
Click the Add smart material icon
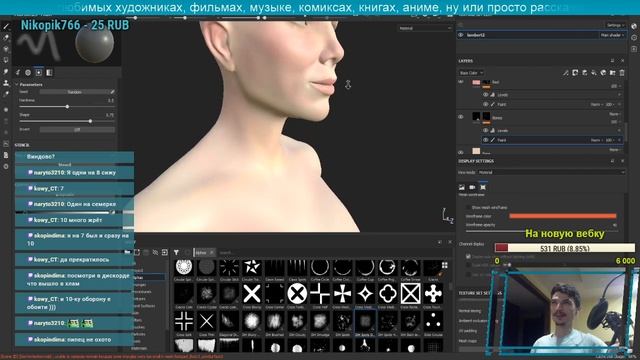click(603, 73)
